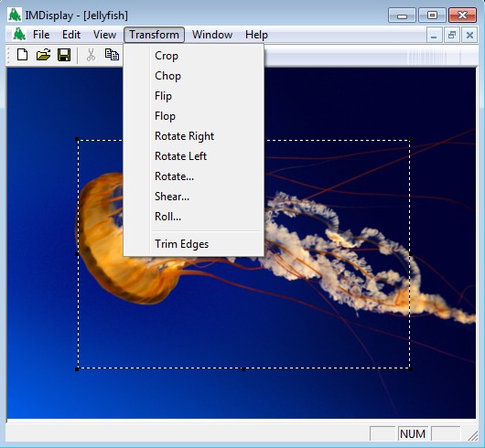
Task: Click the IMDisplay title bar application icon
Action: pyautogui.click(x=15, y=15)
